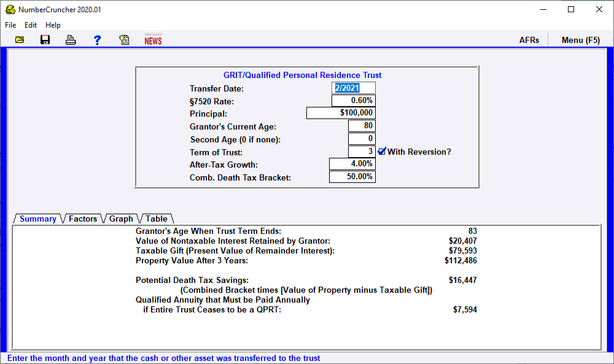Open the AFRs button
This screenshot has height=364, width=614.
point(529,40)
